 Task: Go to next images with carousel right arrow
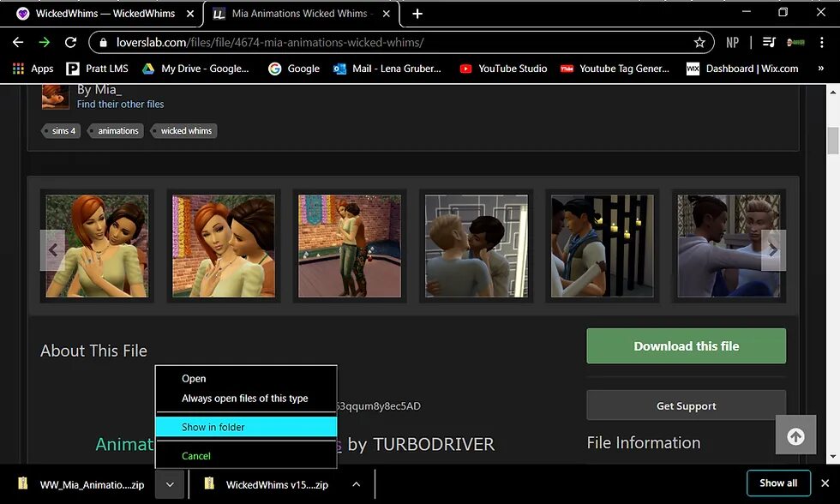pos(773,249)
